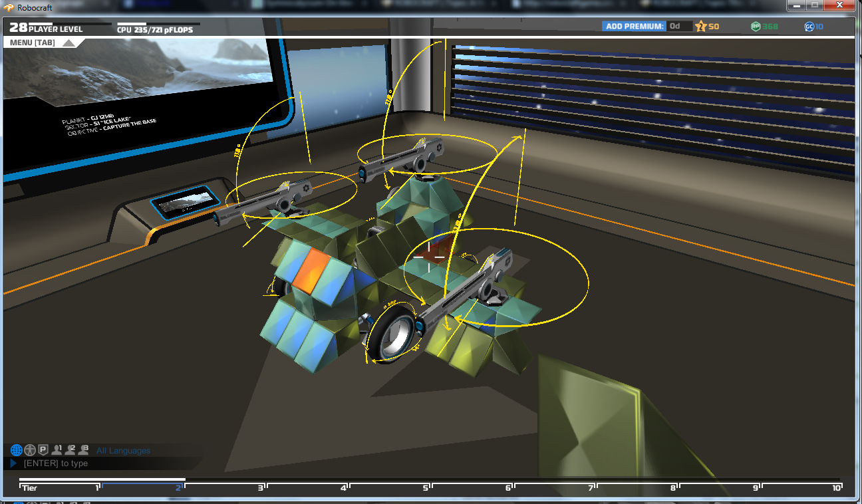Select chat user channel 2 icon
This screenshot has width=862, height=504.
[x=71, y=450]
